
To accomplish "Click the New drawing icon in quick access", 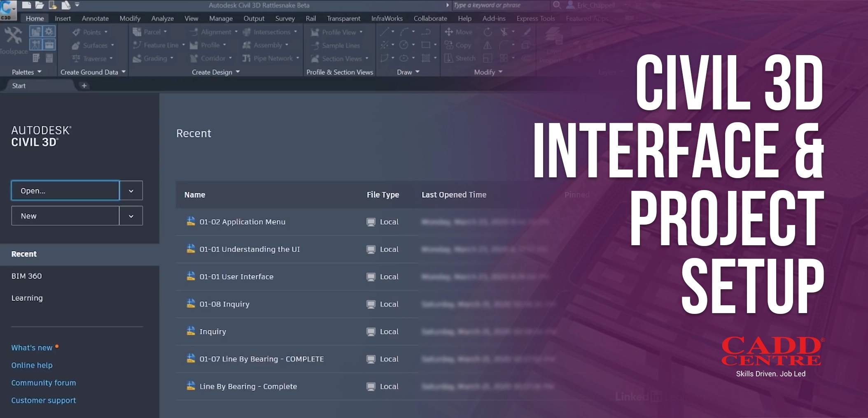I will coord(26,5).
